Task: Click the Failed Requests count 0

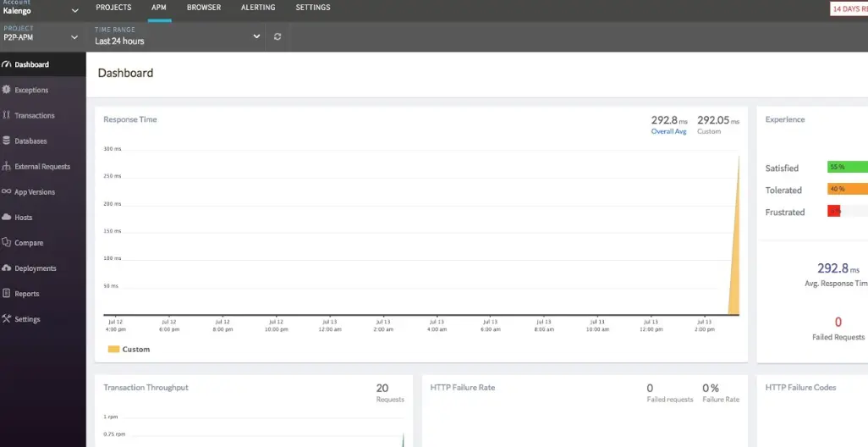Action: click(838, 322)
